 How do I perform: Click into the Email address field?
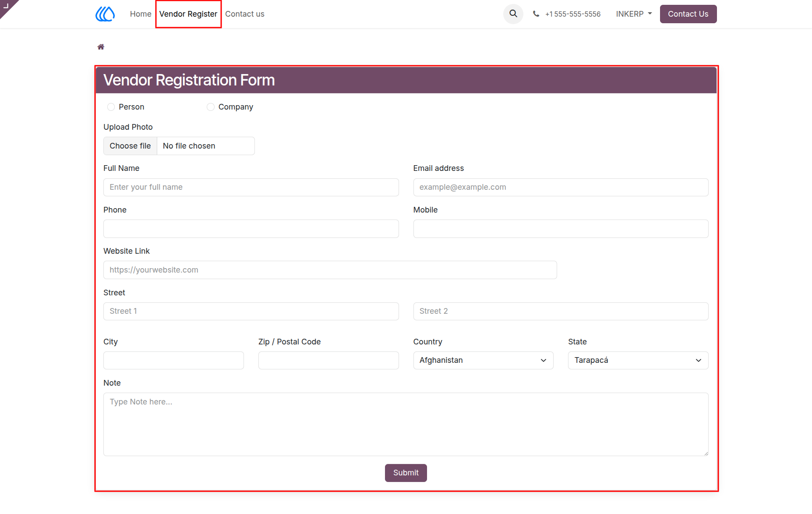click(561, 187)
